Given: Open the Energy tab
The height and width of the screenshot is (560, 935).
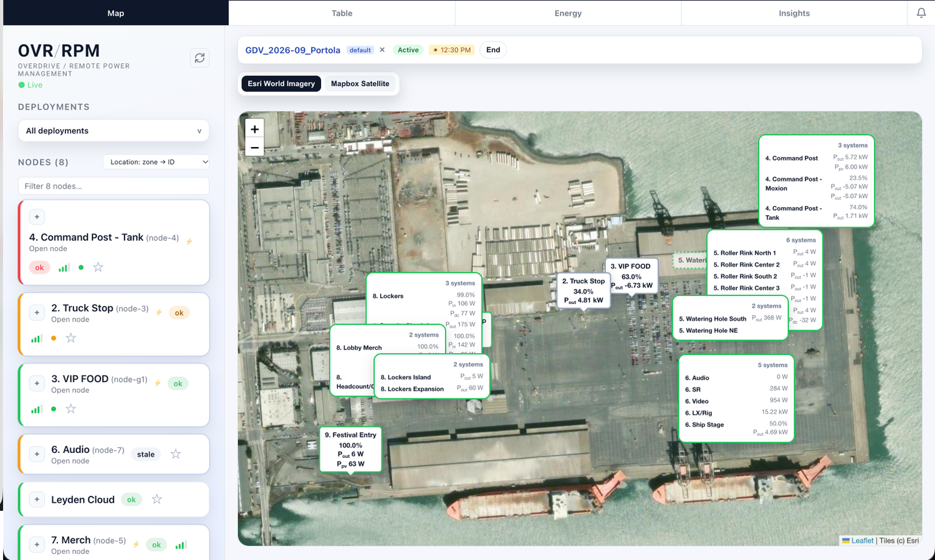Looking at the screenshot, I should point(568,13).
